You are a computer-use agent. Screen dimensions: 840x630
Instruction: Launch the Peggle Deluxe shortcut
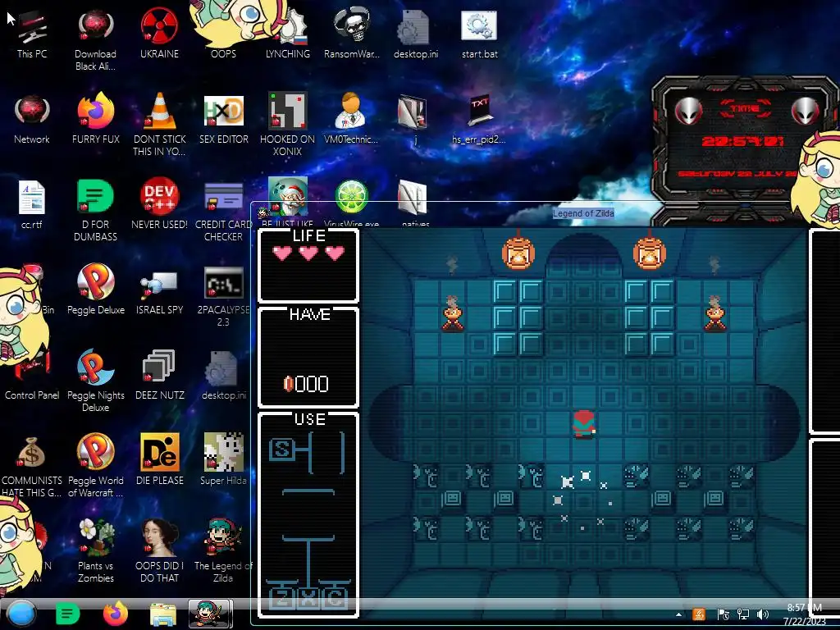coord(95,290)
